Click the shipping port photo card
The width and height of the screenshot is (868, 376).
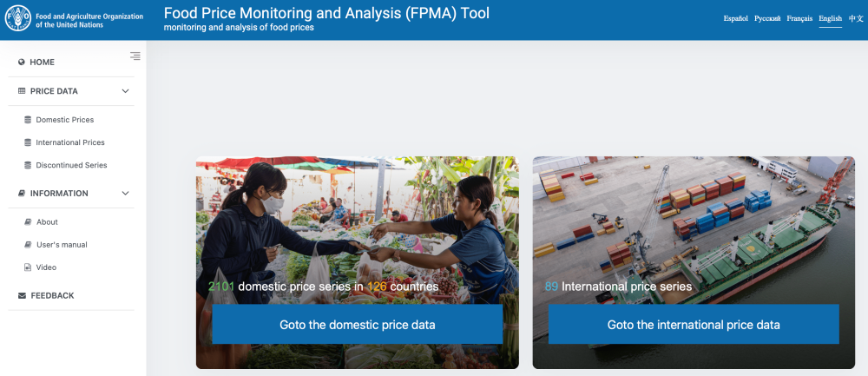tap(693, 226)
